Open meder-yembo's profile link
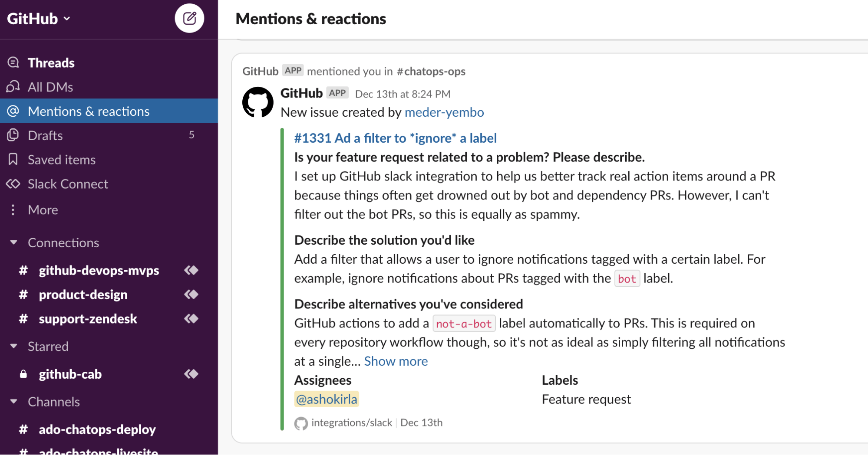868x455 pixels. coord(444,112)
